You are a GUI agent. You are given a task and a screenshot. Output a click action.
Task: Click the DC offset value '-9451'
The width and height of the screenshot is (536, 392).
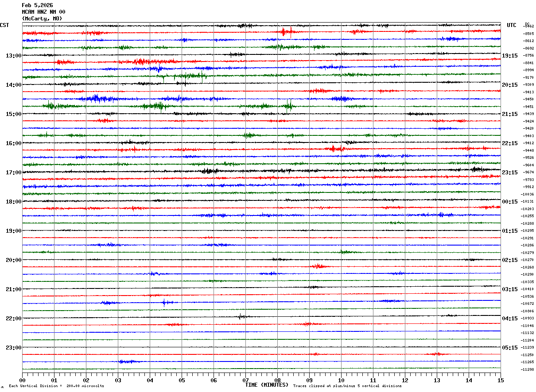(x=528, y=107)
